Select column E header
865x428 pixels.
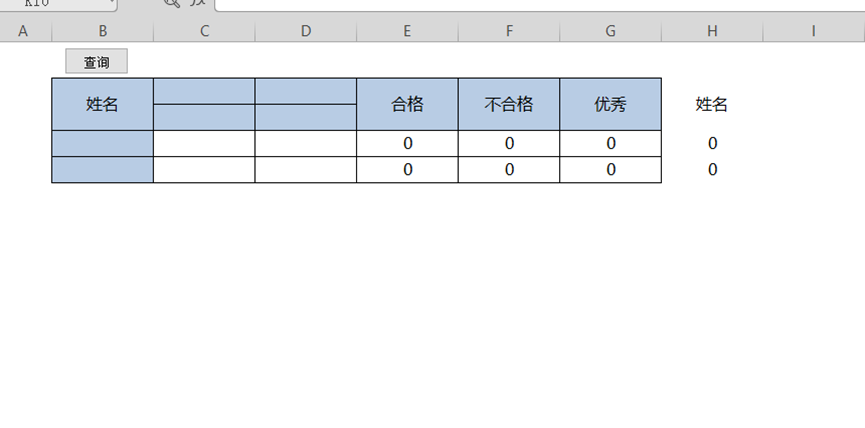407,31
